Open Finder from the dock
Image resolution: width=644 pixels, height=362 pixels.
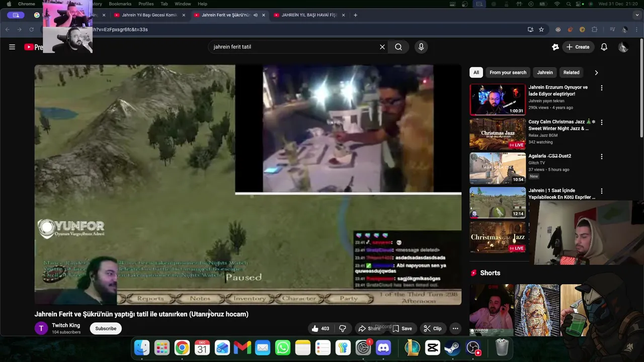pyautogui.click(x=142, y=347)
